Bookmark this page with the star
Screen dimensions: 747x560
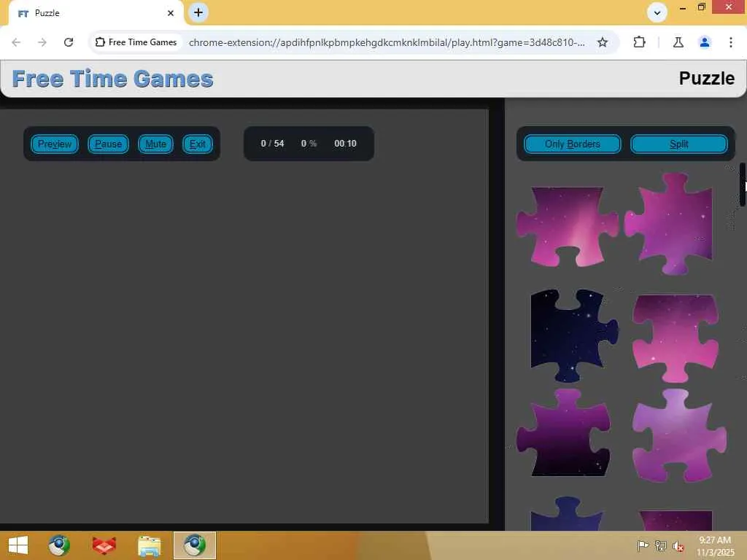[x=602, y=42]
